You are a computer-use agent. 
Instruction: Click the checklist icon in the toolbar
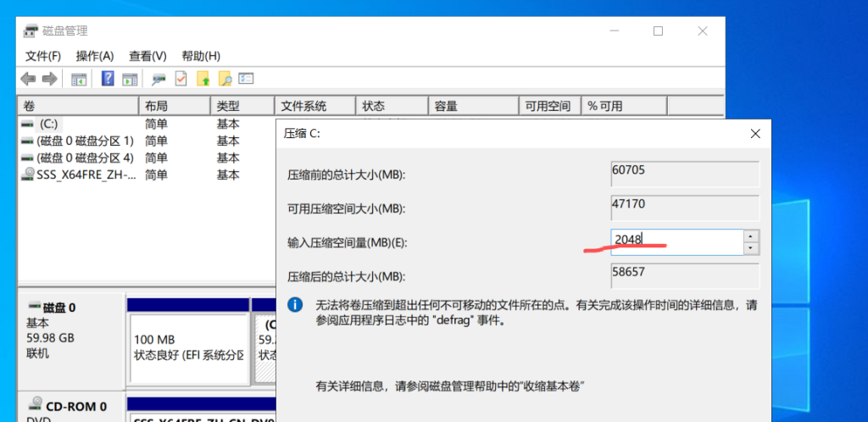(247, 79)
